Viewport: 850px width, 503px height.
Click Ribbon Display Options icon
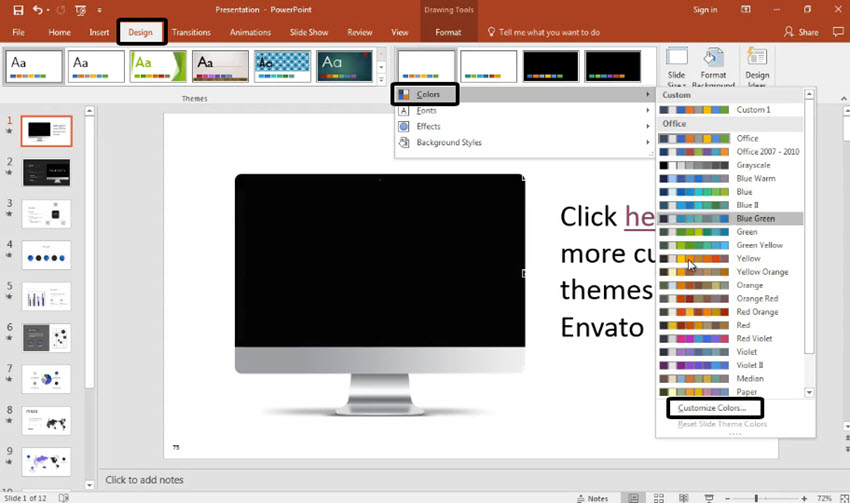pos(746,9)
